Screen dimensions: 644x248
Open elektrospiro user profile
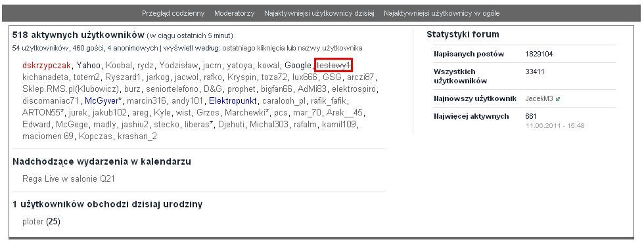(x=354, y=89)
